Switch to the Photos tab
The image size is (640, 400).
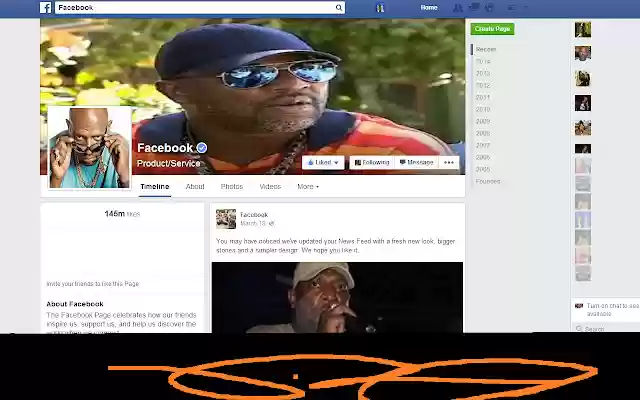(x=231, y=187)
